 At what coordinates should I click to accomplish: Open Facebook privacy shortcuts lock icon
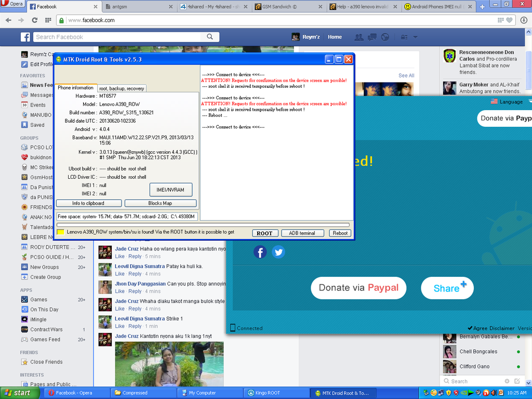click(x=404, y=37)
